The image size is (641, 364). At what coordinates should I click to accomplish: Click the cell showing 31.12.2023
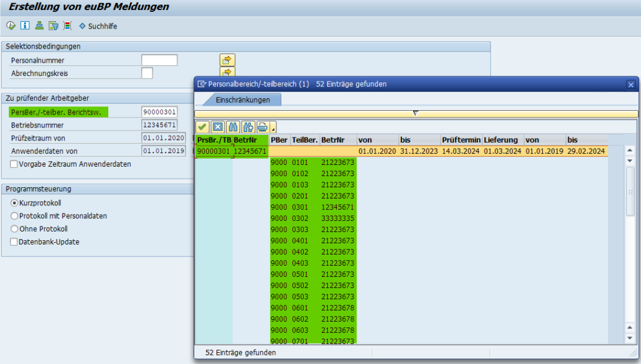tap(419, 151)
